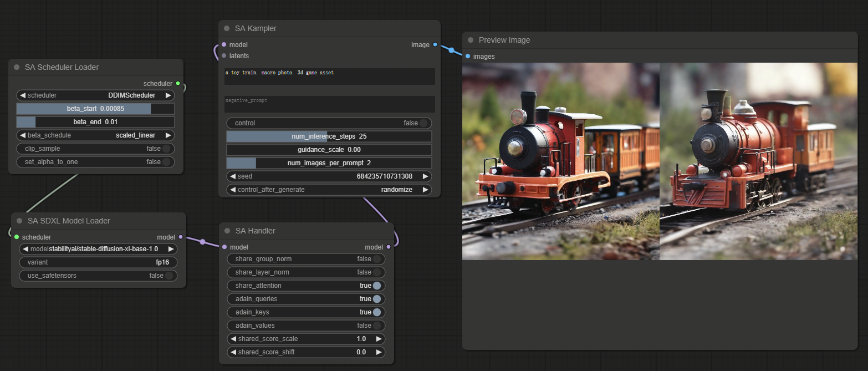The image size is (868, 371).
Task: Toggle use_safetensors option
Action: tap(98, 276)
